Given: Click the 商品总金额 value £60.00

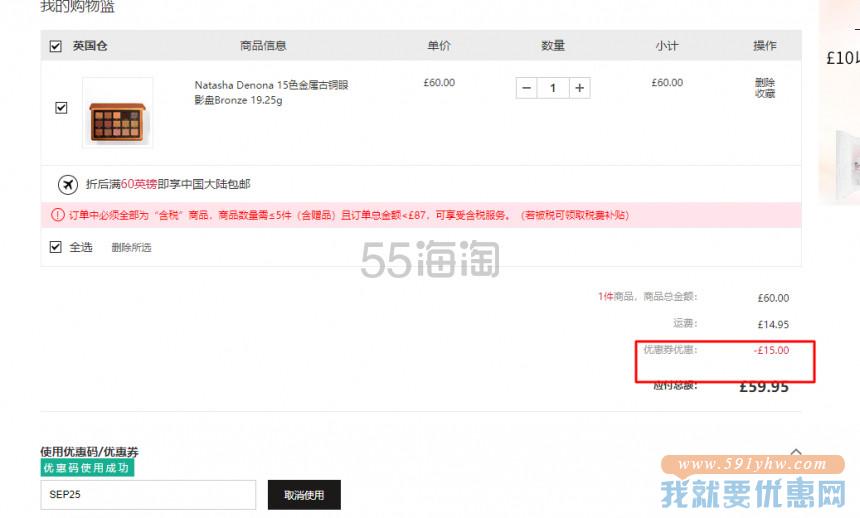Looking at the screenshot, I should [773, 298].
